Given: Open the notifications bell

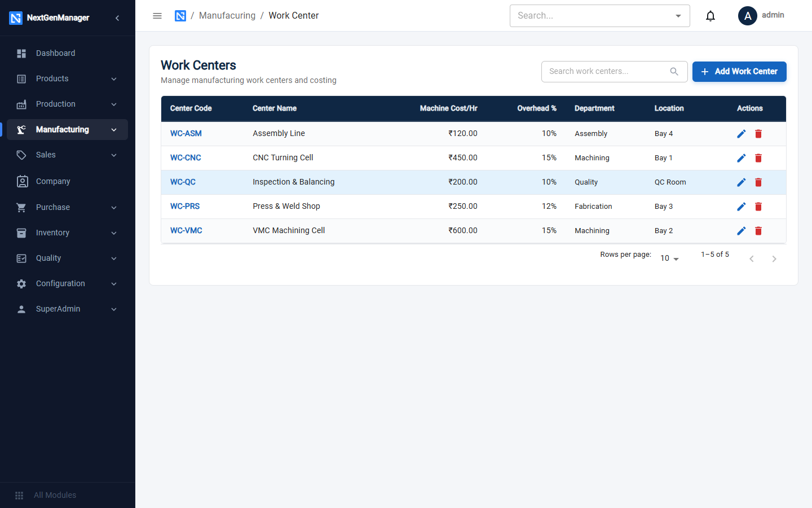Looking at the screenshot, I should 710,16.
